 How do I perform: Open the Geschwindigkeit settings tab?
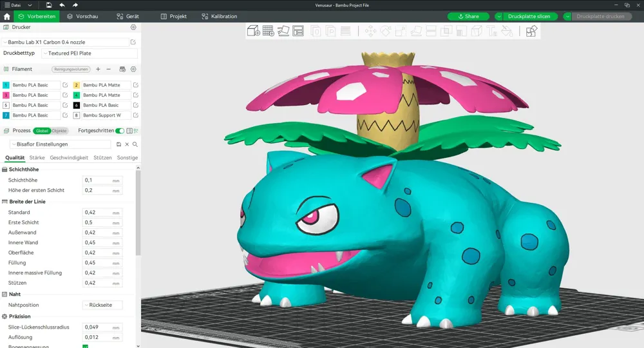click(69, 158)
